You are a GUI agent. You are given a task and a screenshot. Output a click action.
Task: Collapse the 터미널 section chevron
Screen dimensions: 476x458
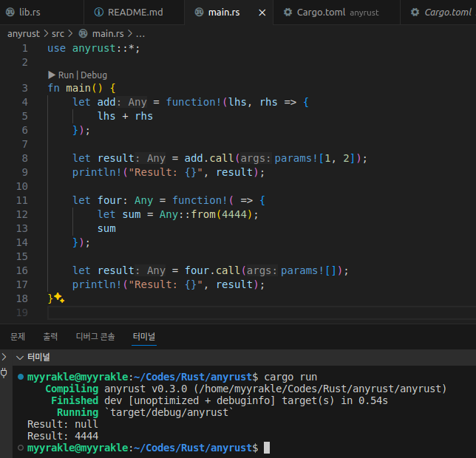19,358
